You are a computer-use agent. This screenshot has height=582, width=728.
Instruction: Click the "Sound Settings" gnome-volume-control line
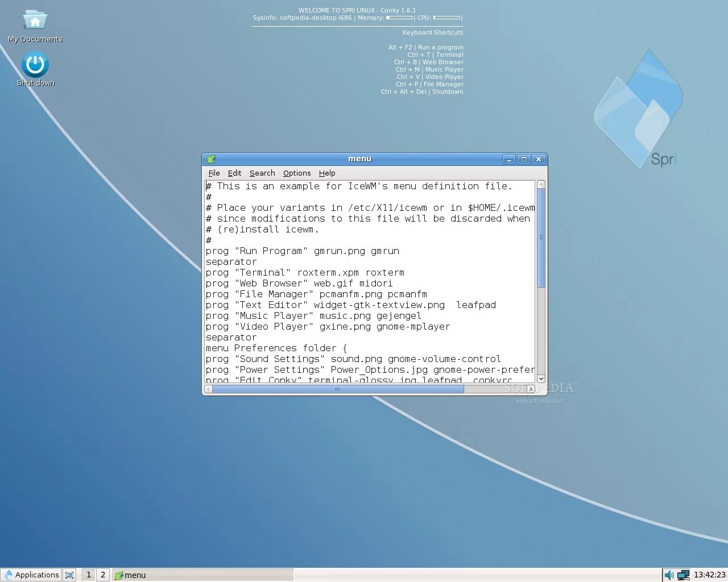[x=354, y=359]
